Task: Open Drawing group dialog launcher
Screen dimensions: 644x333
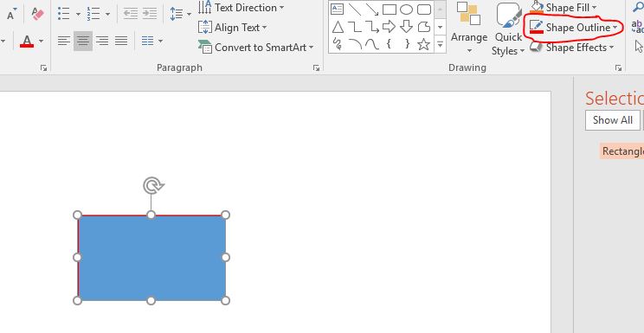Action: click(x=618, y=68)
